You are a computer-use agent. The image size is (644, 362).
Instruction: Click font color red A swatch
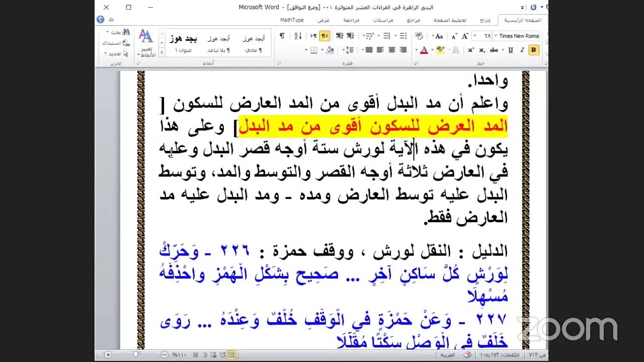[424, 50]
